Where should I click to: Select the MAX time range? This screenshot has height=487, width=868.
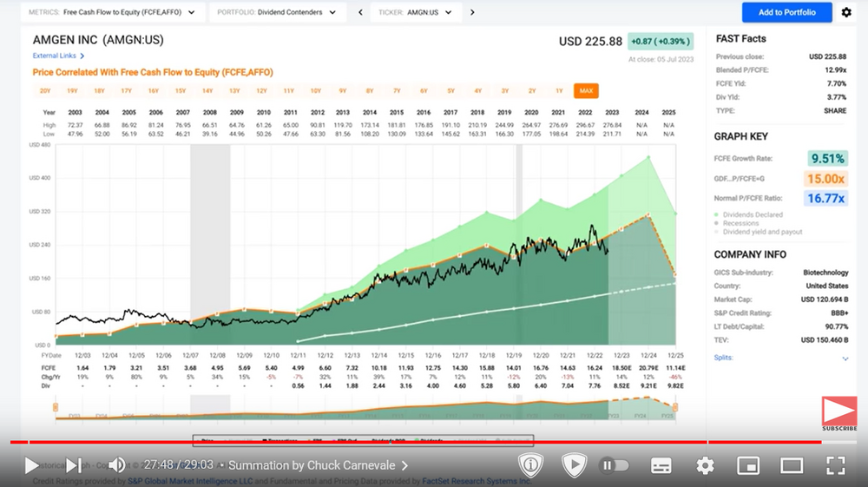click(x=586, y=91)
